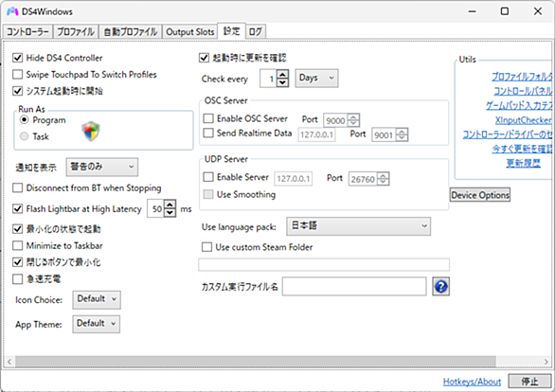Viewport: 555px width, 392px height.
Task: Click the scrollbar right arrow
Action: (x=546, y=362)
